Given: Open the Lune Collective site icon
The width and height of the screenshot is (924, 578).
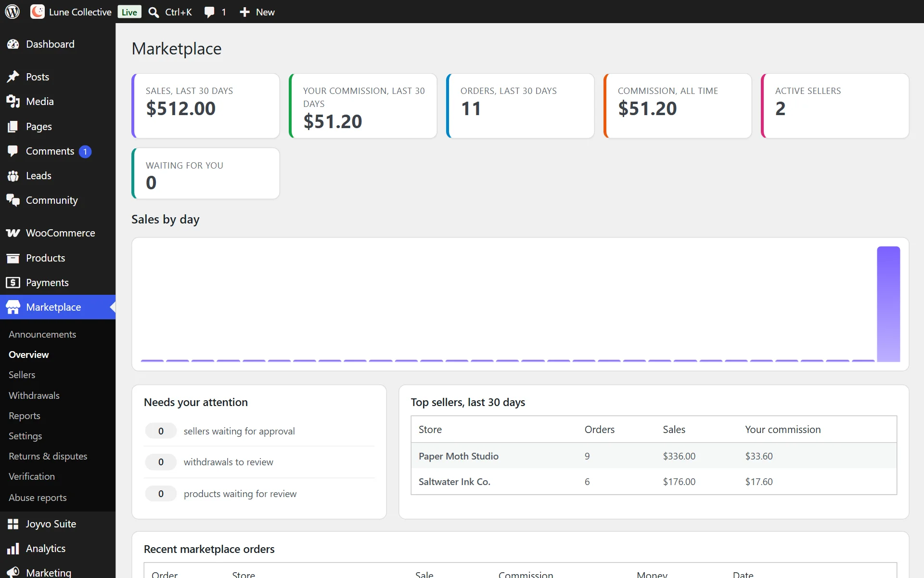Looking at the screenshot, I should click(38, 12).
